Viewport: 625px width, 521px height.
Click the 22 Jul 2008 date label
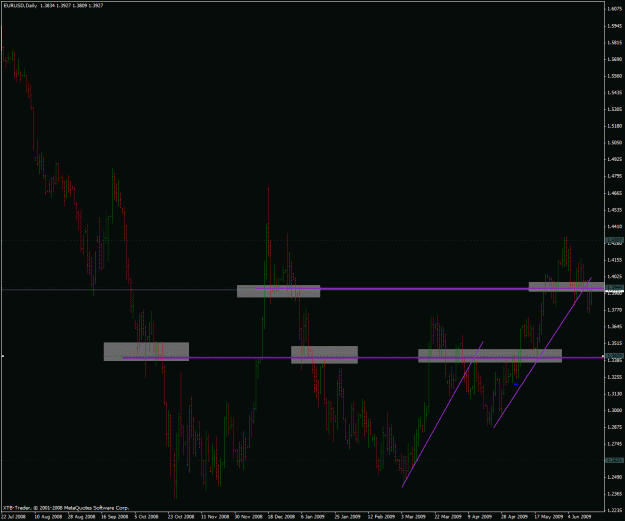coord(14,517)
